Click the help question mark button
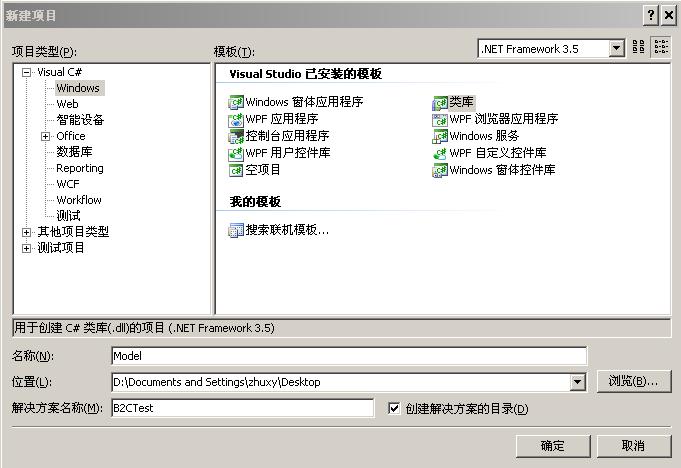Image resolution: width=681 pixels, height=468 pixels. click(x=651, y=16)
